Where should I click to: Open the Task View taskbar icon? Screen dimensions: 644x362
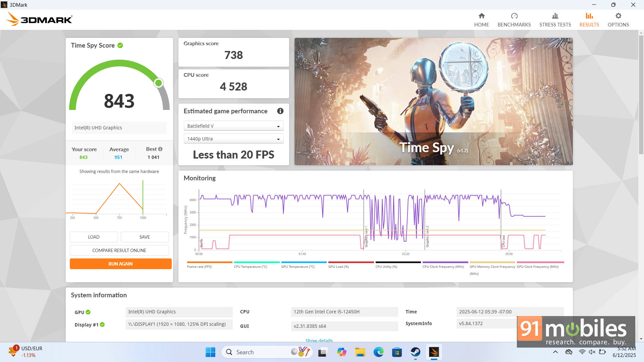point(323,352)
